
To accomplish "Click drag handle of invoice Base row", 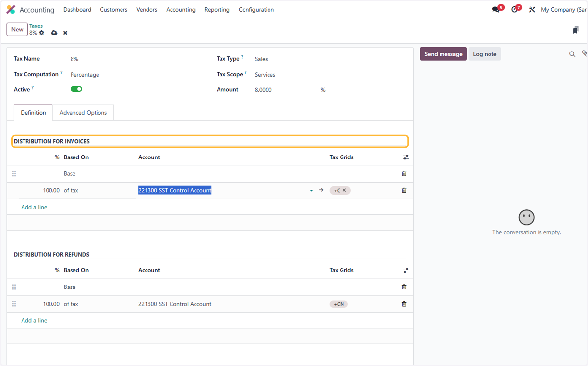I will tap(14, 174).
